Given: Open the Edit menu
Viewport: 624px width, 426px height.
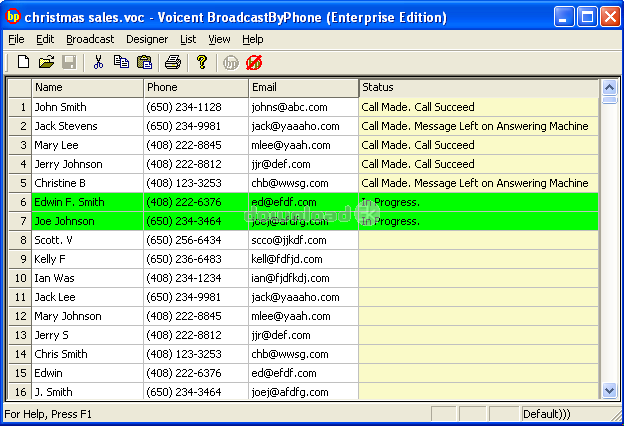Looking at the screenshot, I should pyautogui.click(x=45, y=39).
